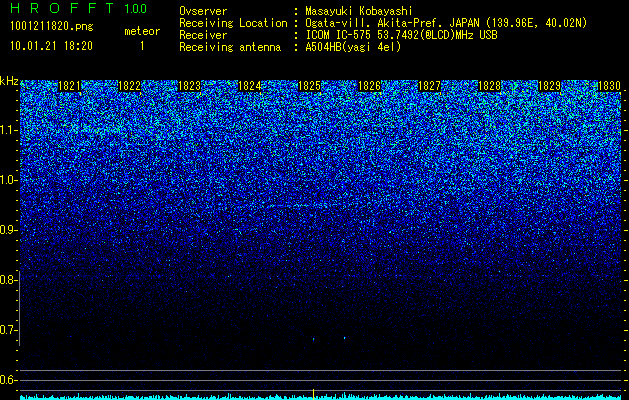Click the meteor count label
Viewport: 629px width, 400px height.
(142, 31)
